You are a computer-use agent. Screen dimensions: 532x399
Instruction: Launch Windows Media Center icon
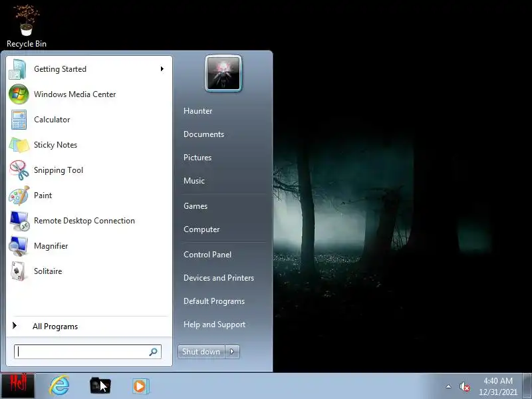pos(19,94)
